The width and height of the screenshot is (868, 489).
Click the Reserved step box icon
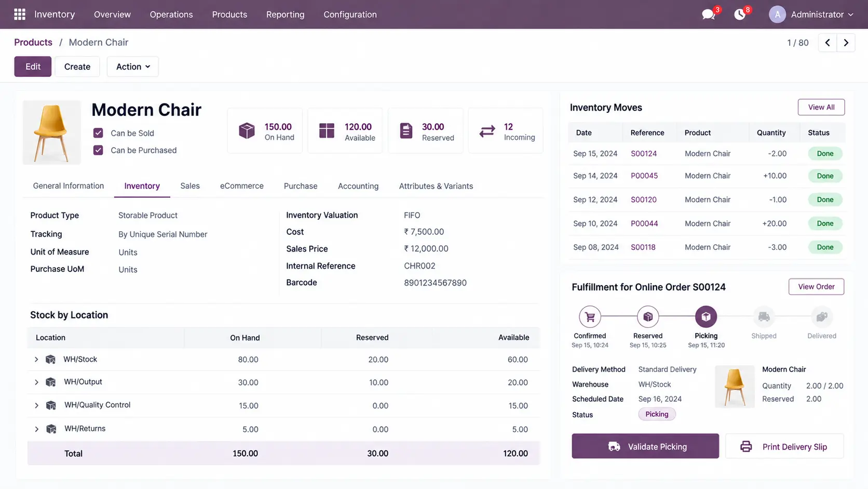pyautogui.click(x=648, y=316)
